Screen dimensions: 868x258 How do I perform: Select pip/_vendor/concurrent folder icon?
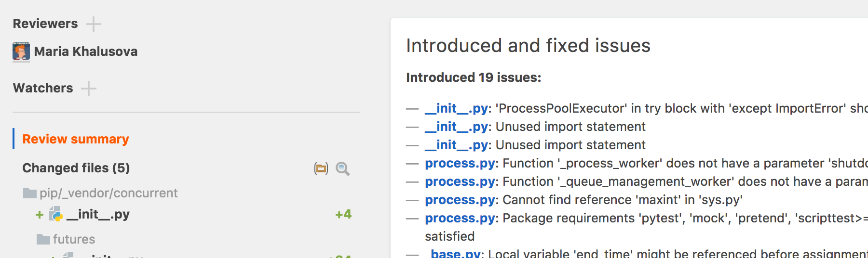pos(30,193)
